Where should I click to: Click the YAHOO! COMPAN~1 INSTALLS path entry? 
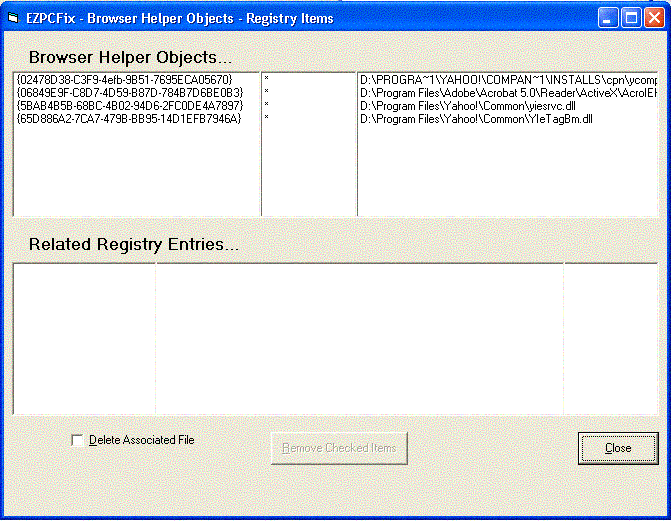(x=508, y=80)
